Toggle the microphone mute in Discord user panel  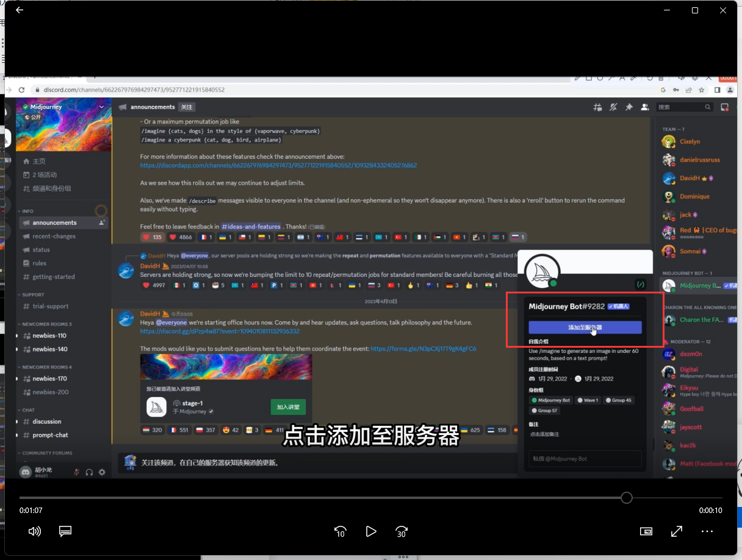[77, 472]
